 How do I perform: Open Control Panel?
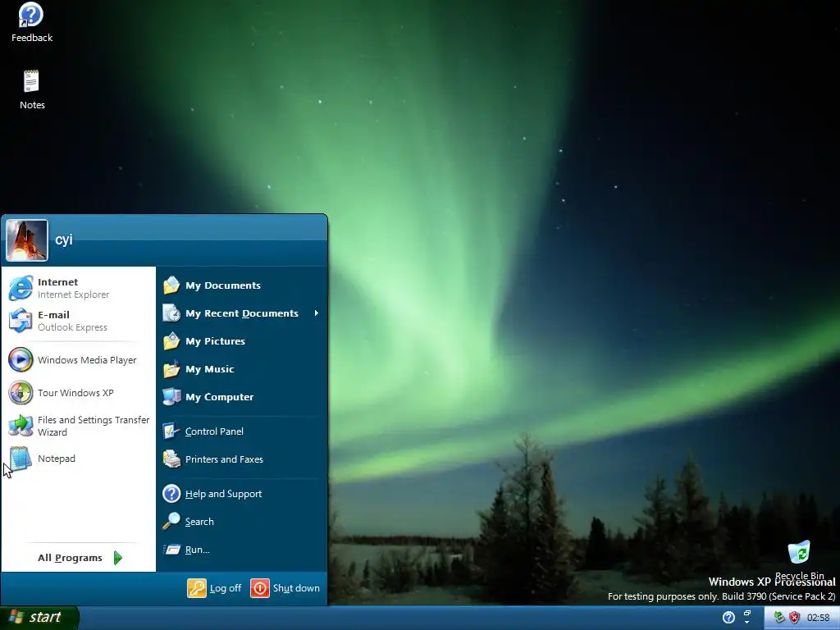pos(241,431)
